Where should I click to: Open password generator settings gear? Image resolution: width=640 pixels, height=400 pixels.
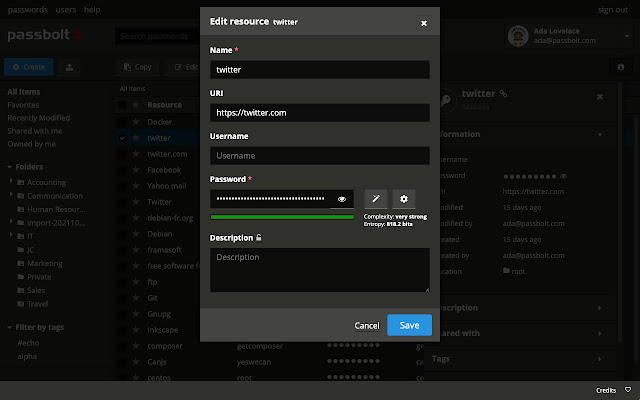pos(404,199)
